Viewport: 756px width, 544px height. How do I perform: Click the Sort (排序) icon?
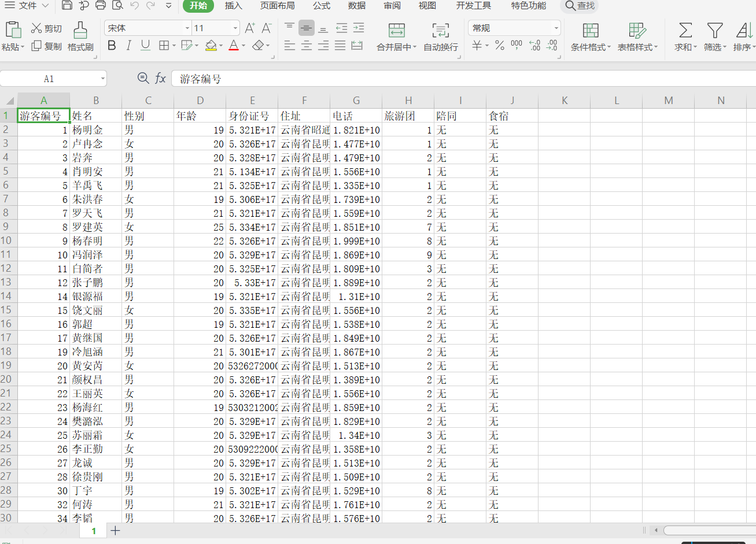click(744, 30)
